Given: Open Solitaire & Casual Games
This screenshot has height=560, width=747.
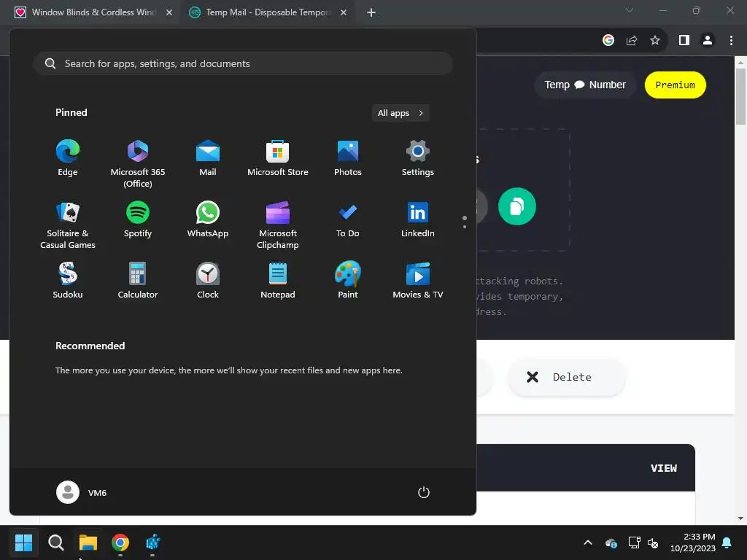Looking at the screenshot, I should (68, 226).
